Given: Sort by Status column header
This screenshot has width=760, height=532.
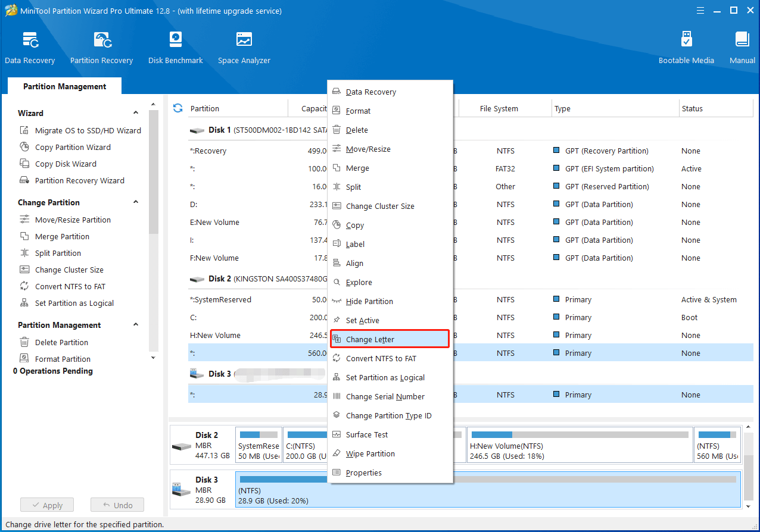Looking at the screenshot, I should (x=716, y=108).
